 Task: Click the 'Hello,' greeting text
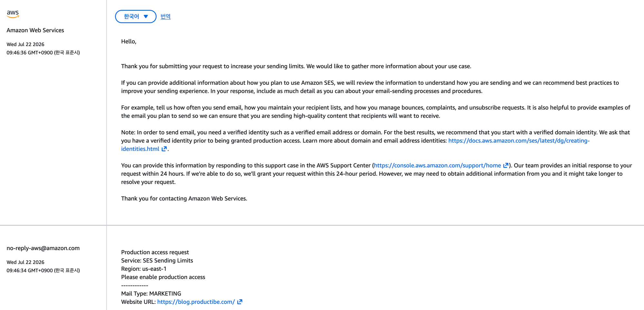coord(129,42)
